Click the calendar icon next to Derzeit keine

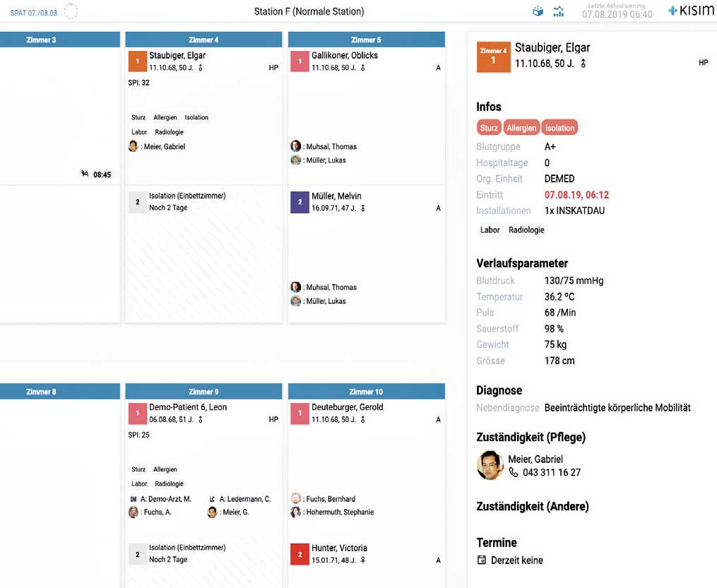pyautogui.click(x=482, y=560)
